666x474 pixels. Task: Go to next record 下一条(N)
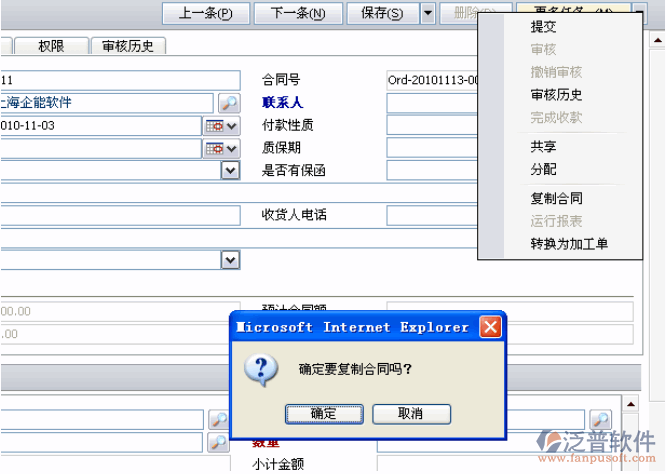298,13
